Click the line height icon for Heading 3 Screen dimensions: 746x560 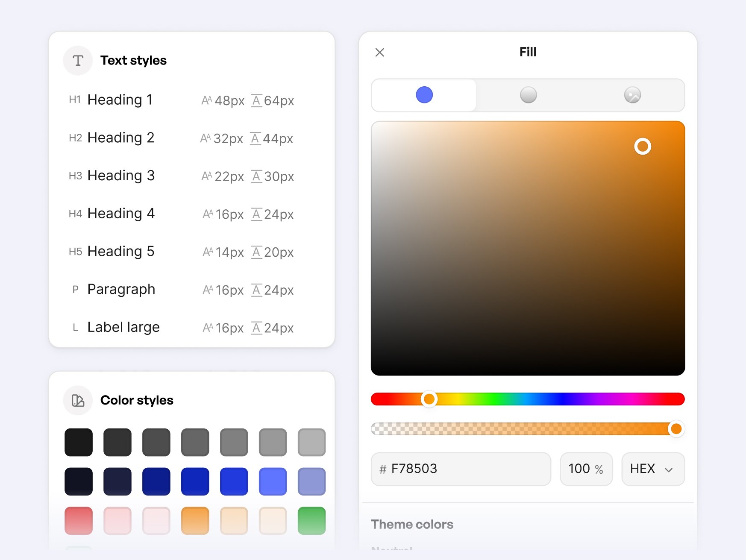tap(256, 176)
